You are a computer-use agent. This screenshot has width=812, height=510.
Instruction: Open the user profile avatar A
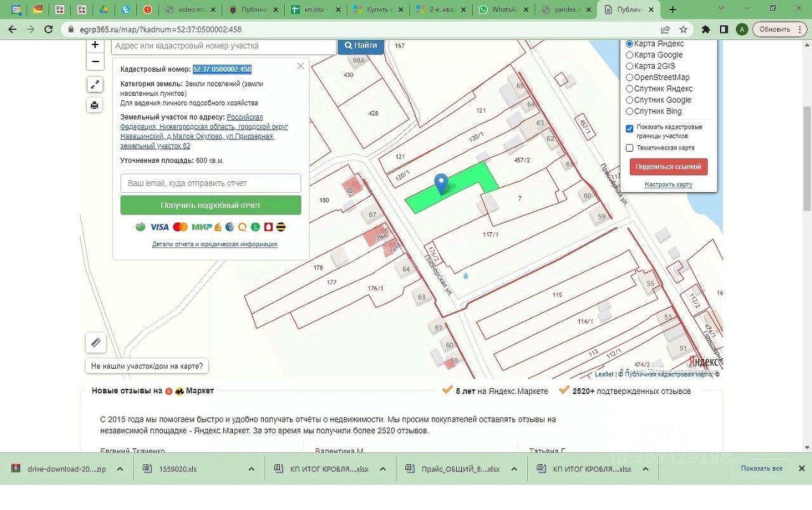pyautogui.click(x=742, y=29)
